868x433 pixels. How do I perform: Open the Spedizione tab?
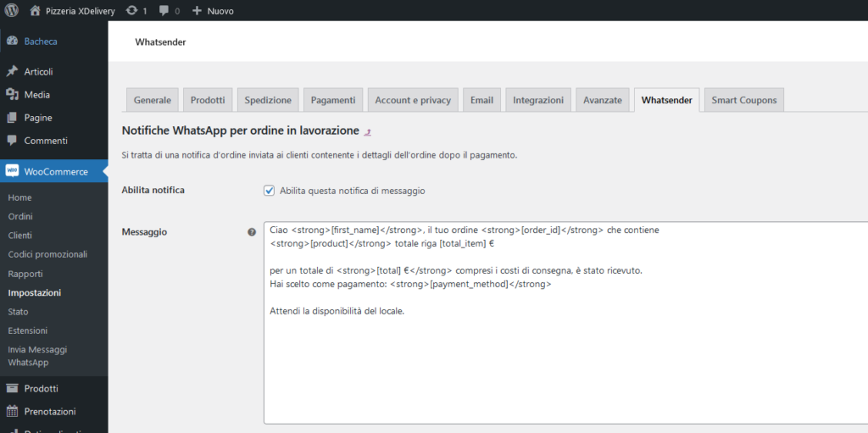point(268,100)
